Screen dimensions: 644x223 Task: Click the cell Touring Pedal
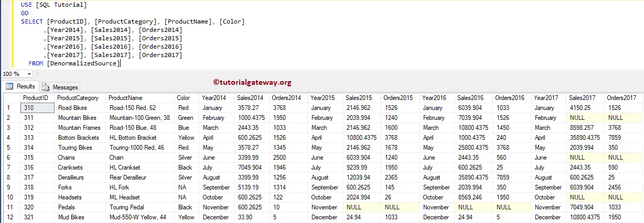(140, 207)
